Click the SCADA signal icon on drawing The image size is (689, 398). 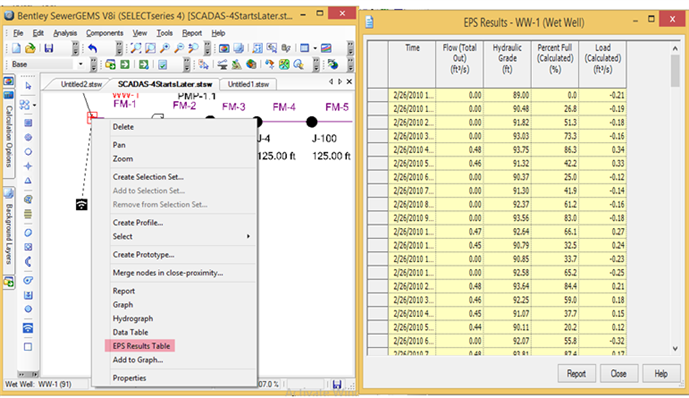point(81,204)
